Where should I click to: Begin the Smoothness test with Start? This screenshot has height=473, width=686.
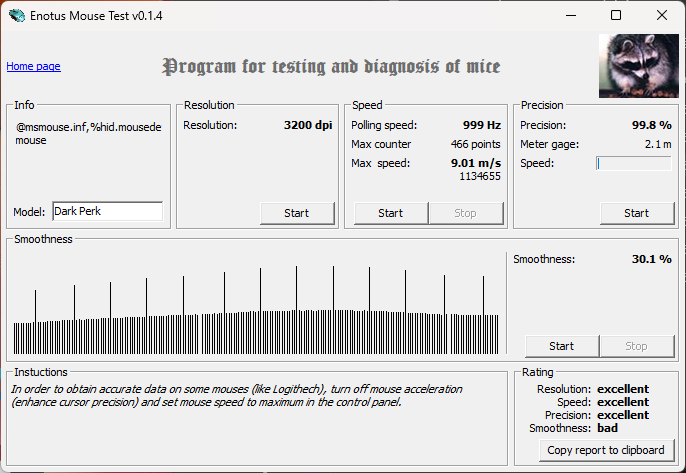562,346
